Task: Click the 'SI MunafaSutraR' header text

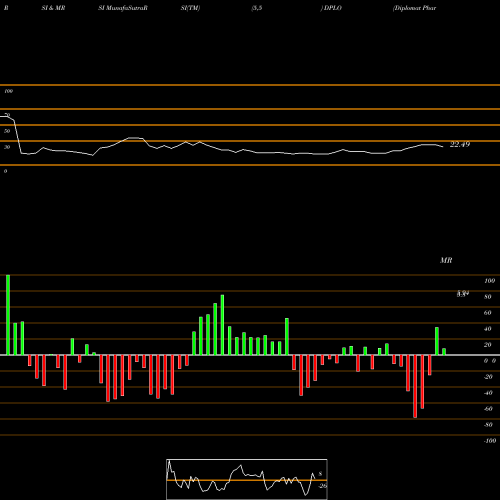Action: click(x=123, y=8)
